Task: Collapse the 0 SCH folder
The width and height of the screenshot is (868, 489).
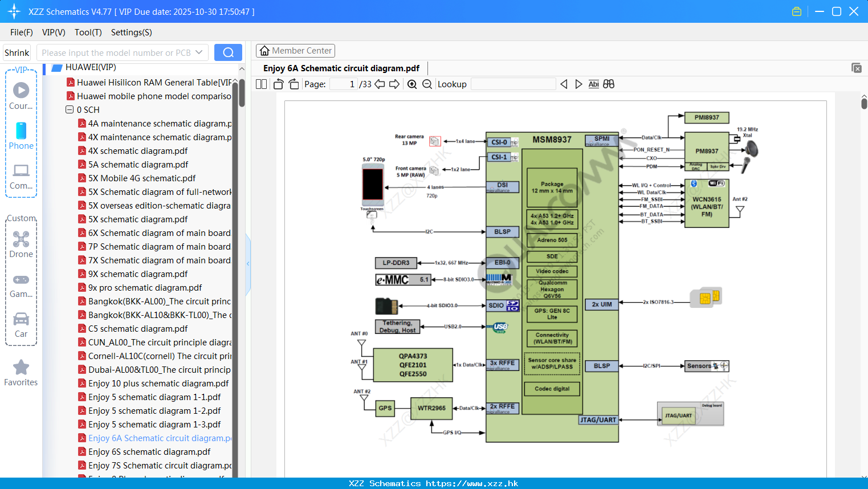Action: click(70, 109)
